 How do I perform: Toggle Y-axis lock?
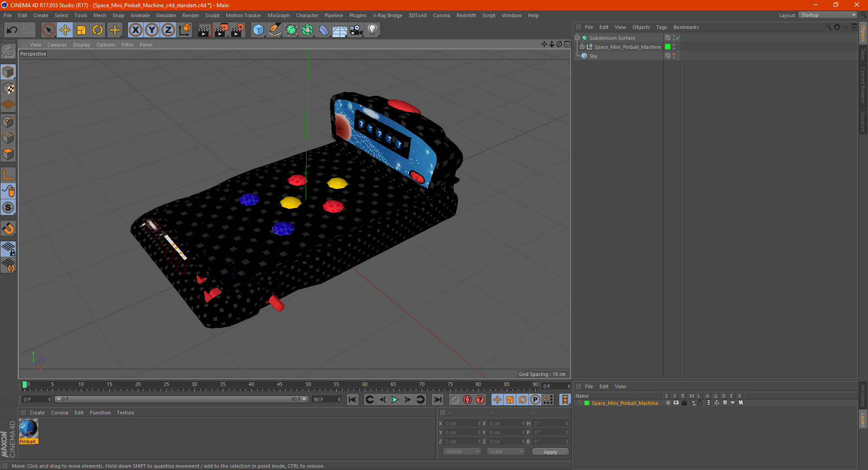[152, 30]
